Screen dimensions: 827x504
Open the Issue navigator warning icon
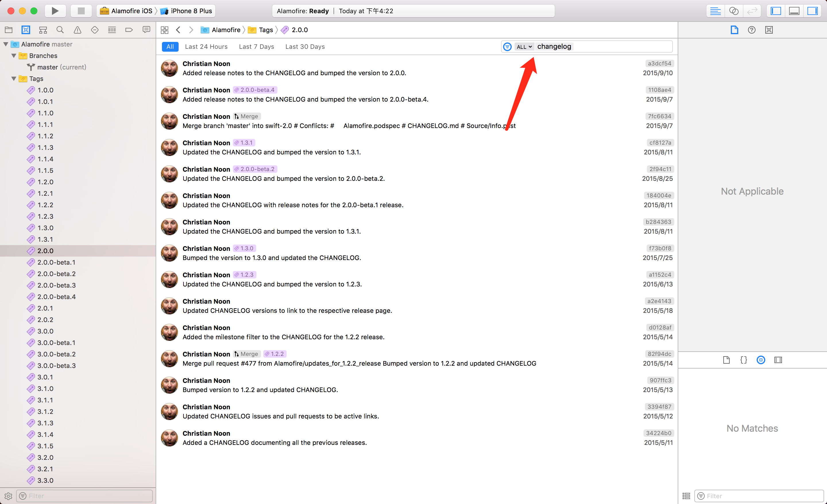point(78,30)
